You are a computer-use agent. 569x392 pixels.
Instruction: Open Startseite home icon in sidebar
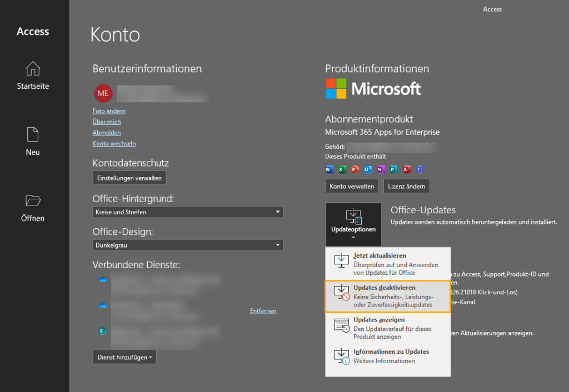(33, 68)
